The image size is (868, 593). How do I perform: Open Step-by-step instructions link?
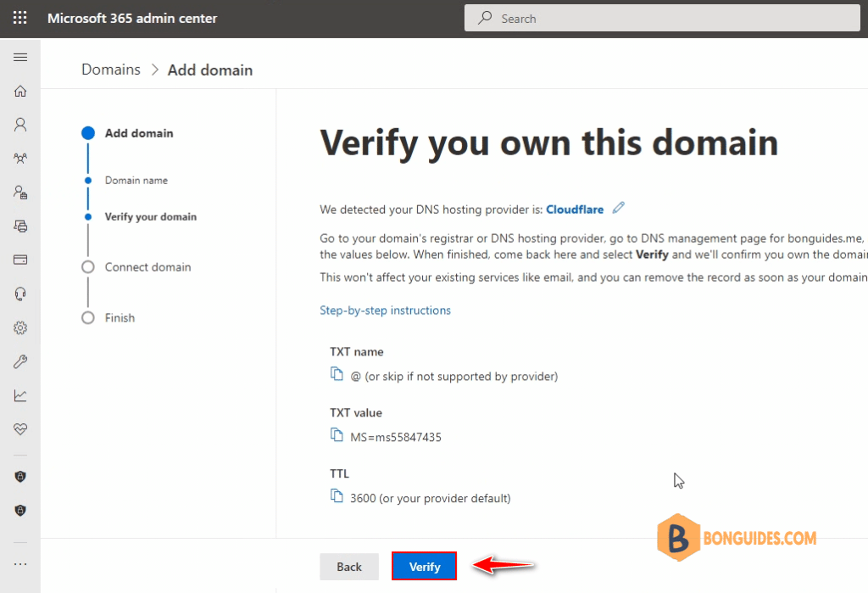pos(386,310)
